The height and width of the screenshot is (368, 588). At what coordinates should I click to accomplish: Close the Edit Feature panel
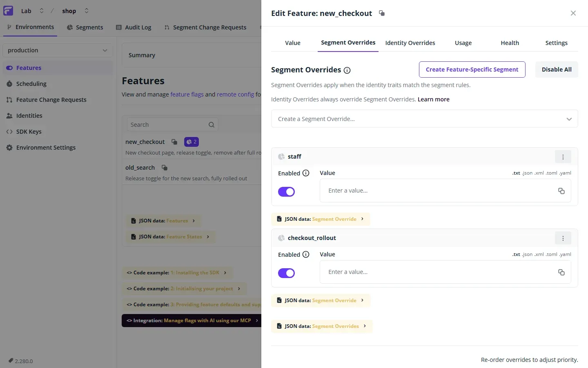[x=573, y=13]
